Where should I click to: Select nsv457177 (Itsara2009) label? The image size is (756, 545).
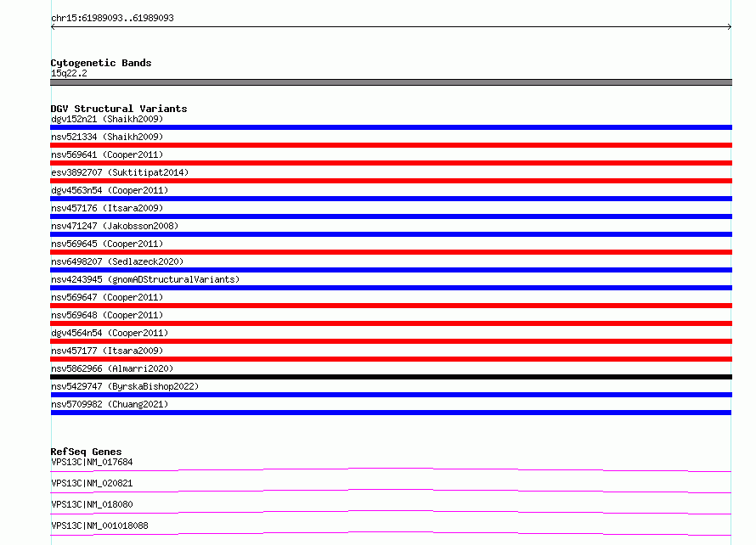107,351
